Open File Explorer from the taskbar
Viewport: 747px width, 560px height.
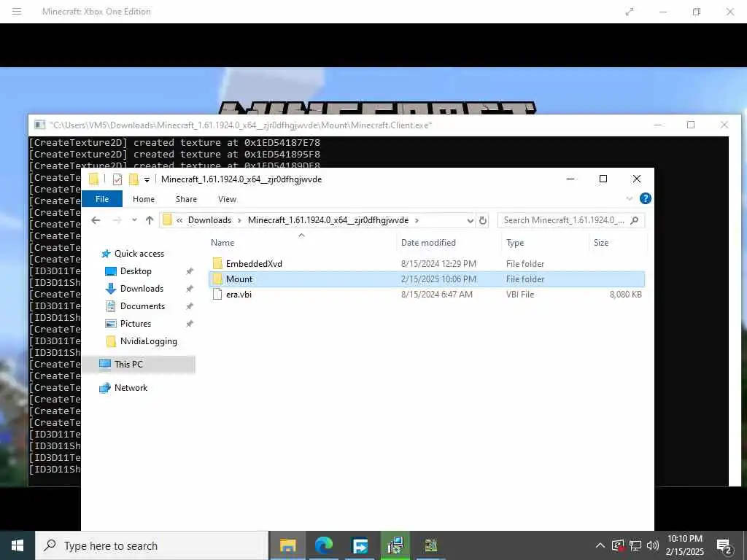[x=287, y=545]
